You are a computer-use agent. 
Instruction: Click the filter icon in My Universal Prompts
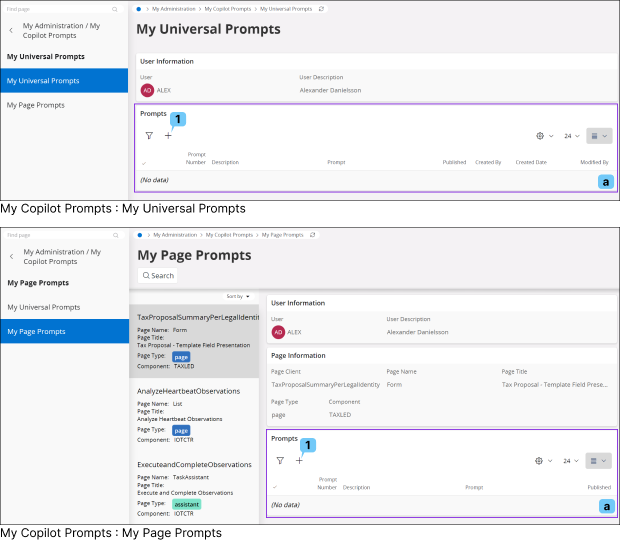[x=149, y=136]
